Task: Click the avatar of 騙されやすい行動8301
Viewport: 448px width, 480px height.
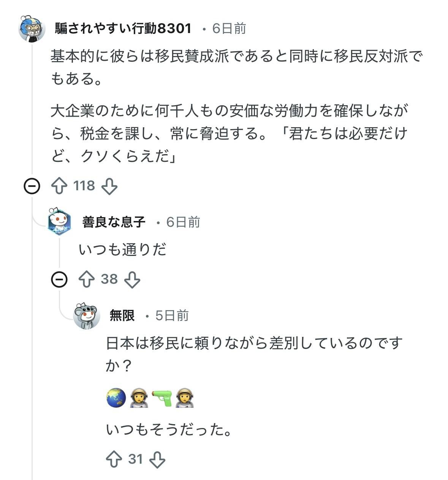Action: tap(32, 29)
